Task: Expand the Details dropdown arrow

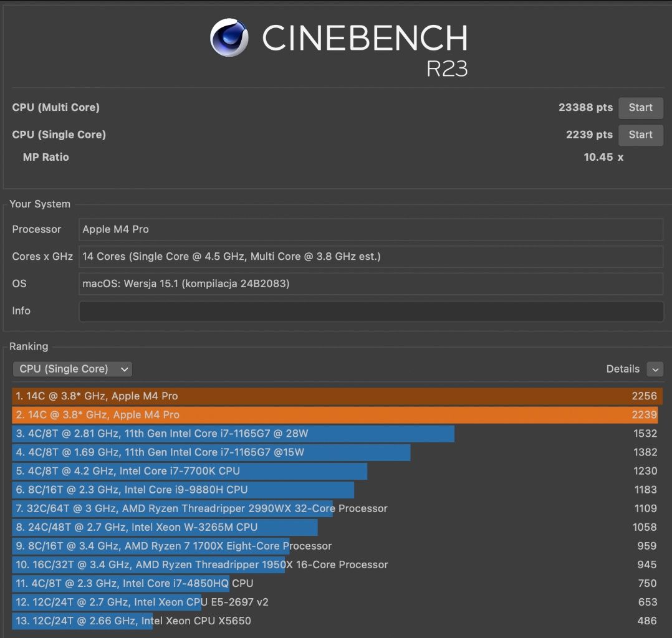Action: [x=655, y=369]
